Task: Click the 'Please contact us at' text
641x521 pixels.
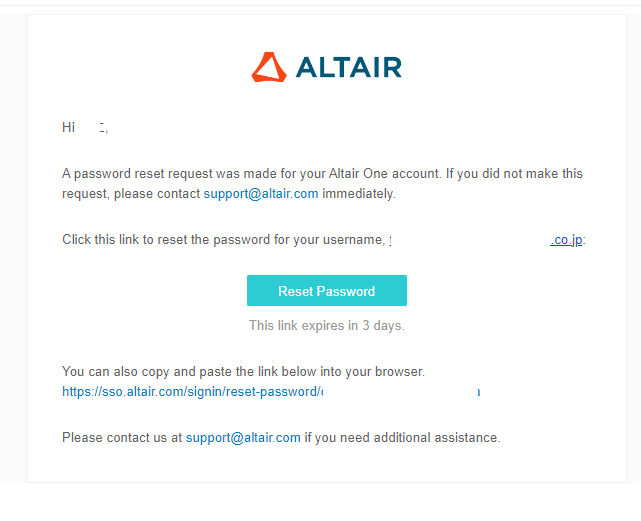Action: pyautogui.click(x=122, y=438)
